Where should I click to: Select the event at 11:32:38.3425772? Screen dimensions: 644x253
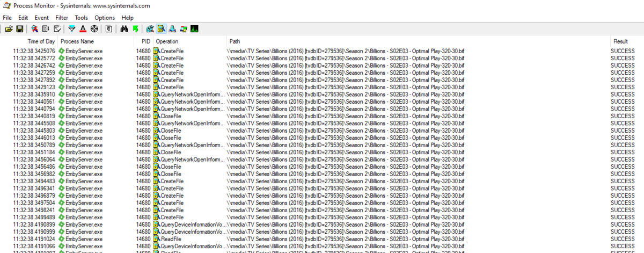(322, 58)
